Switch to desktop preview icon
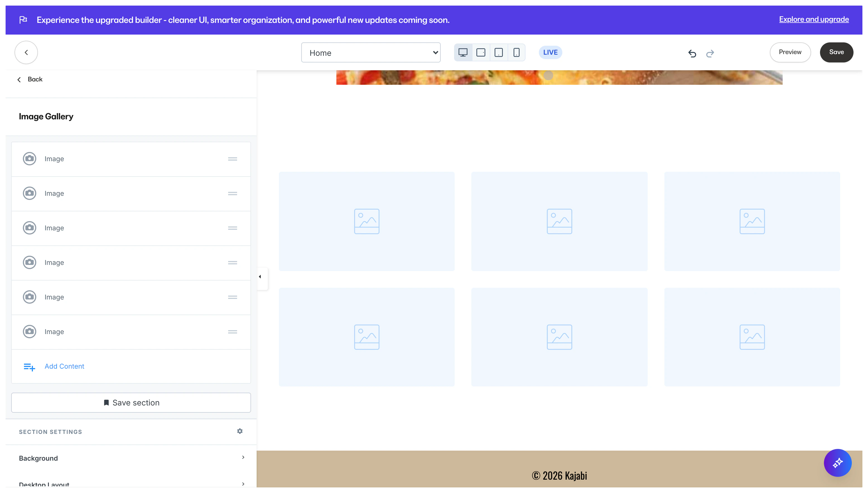Viewport: 868px width, 493px height. 463,52
